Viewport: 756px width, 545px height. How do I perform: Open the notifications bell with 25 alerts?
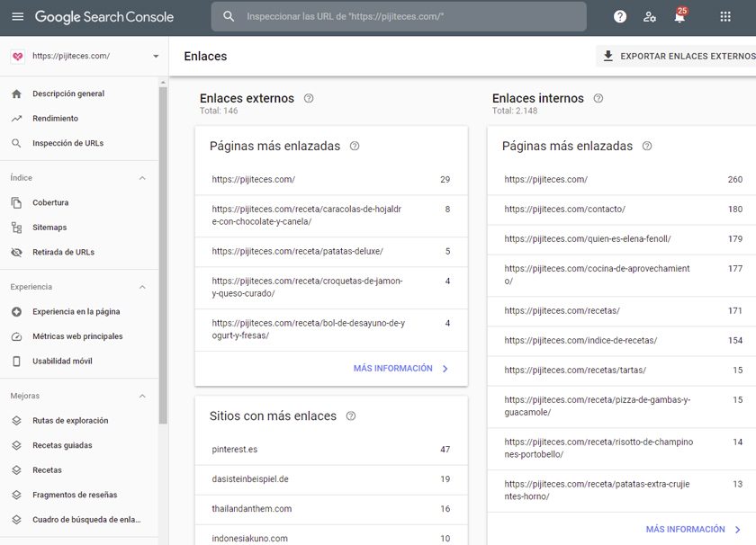[679, 16]
